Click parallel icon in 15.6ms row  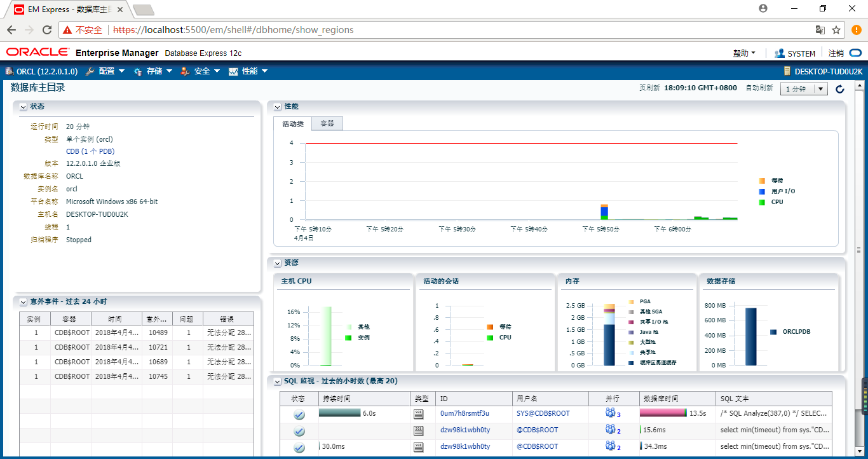coord(611,430)
